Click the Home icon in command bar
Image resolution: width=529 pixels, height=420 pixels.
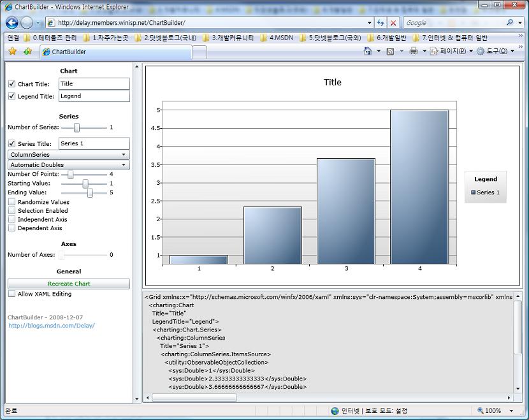tap(368, 51)
